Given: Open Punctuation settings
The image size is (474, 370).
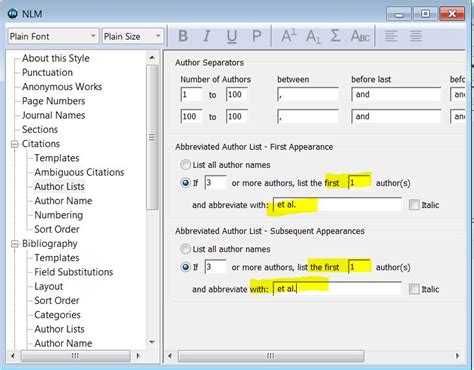Looking at the screenshot, I should pos(47,72).
